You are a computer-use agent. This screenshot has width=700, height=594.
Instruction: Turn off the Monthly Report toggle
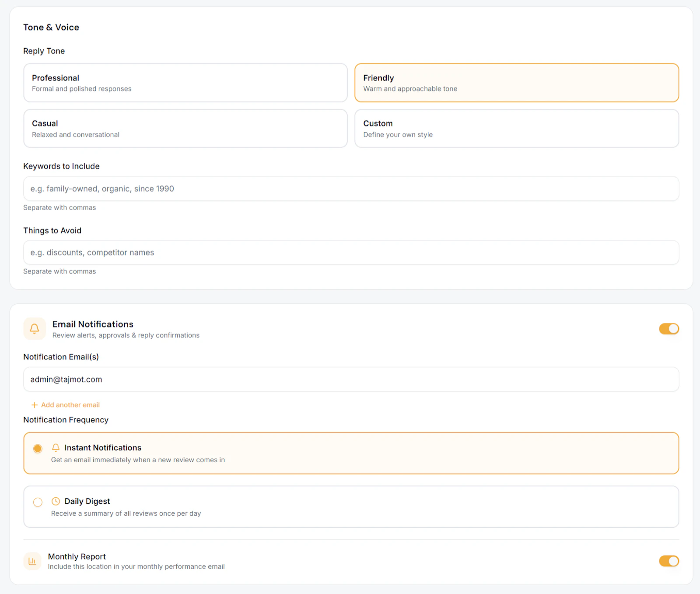[x=668, y=561]
